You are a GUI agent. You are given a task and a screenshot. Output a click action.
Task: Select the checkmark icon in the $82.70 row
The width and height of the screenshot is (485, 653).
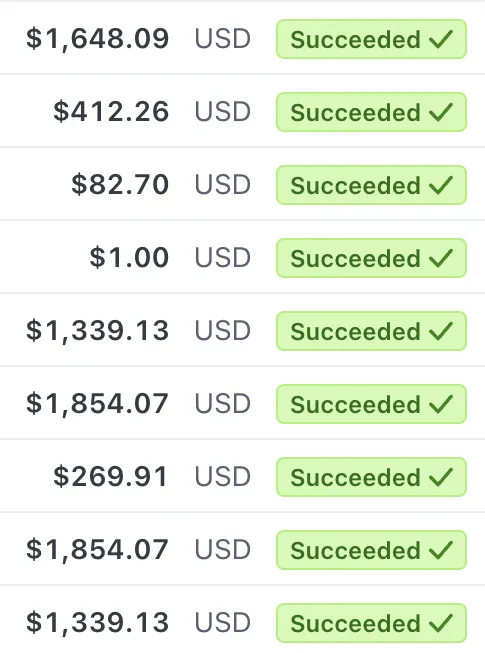coord(440,185)
